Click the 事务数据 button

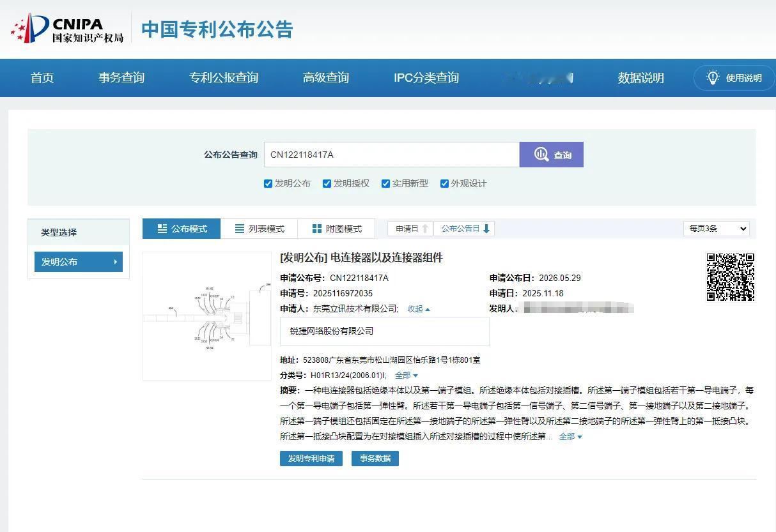click(375, 459)
